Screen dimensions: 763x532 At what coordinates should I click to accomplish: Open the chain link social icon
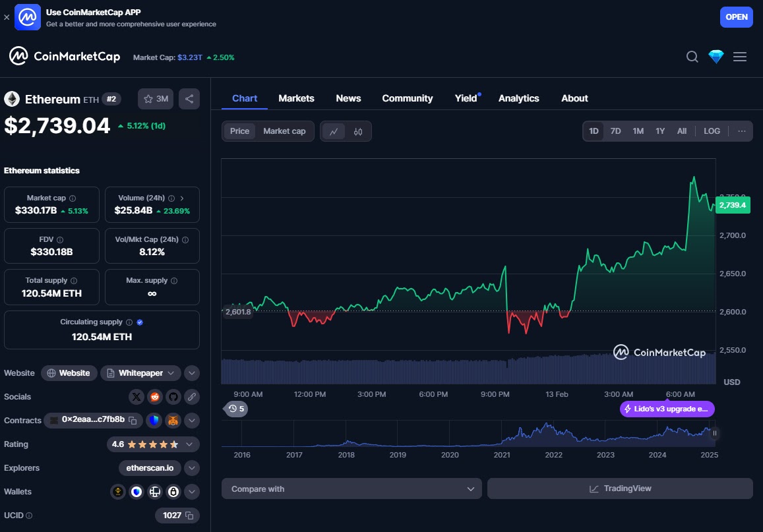tap(192, 397)
